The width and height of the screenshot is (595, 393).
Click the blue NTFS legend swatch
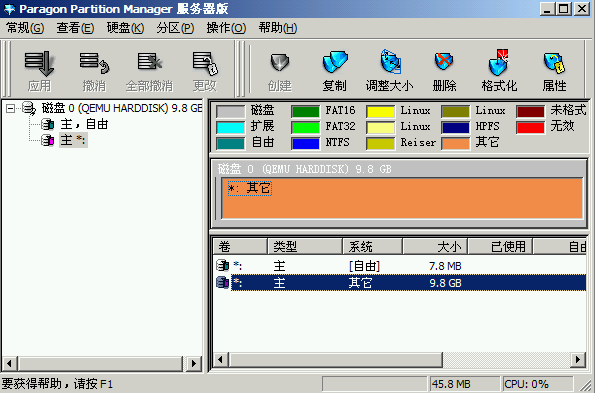pos(305,143)
